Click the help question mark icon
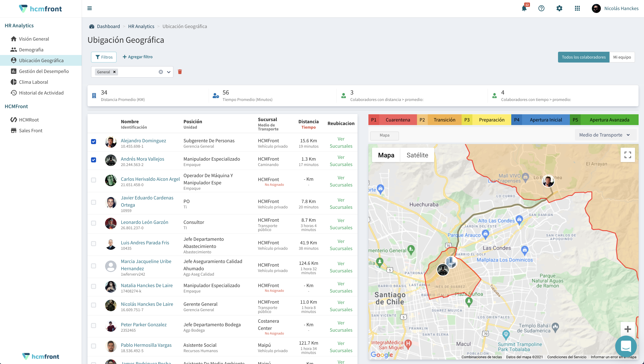 [541, 8]
